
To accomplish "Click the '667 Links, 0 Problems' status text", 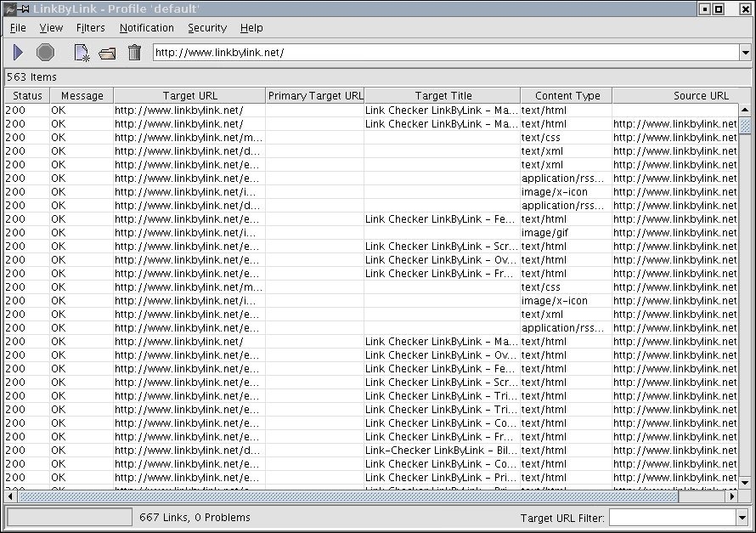I will coord(195,518).
